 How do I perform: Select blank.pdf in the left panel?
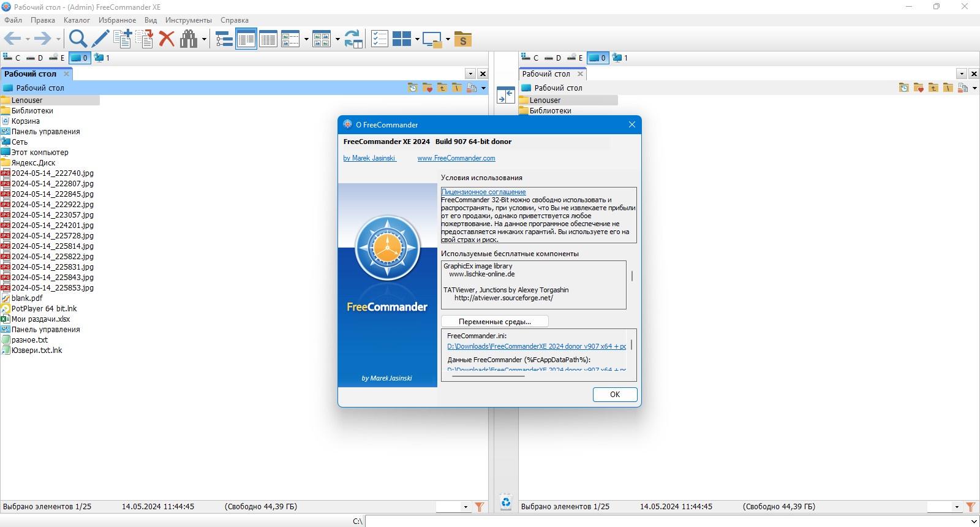pyautogui.click(x=27, y=298)
